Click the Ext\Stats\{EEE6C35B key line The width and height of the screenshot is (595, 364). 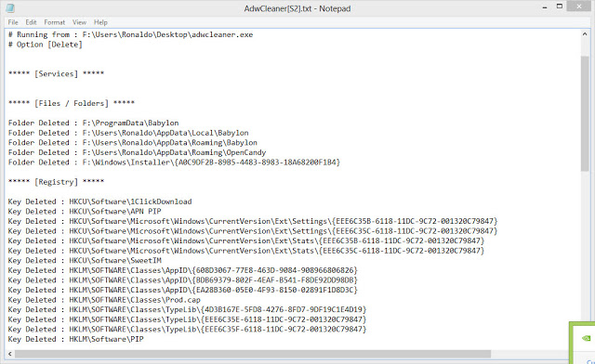246,241
